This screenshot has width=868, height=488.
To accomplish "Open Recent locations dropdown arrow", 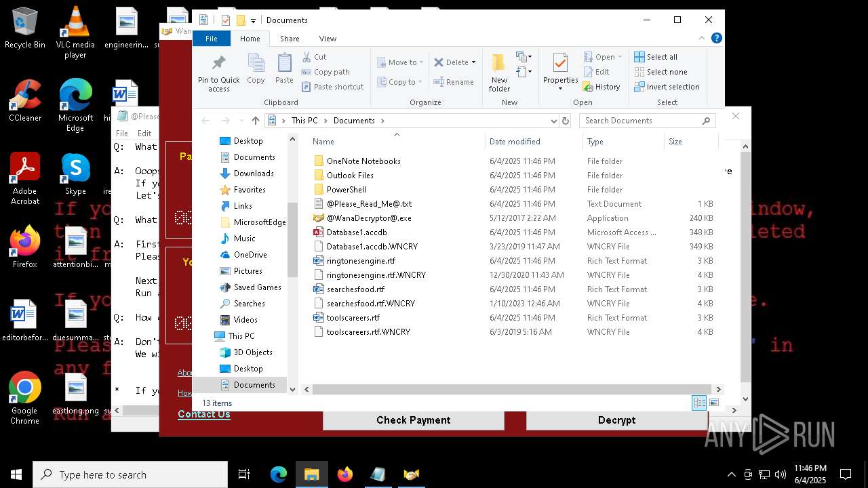I will (x=241, y=121).
